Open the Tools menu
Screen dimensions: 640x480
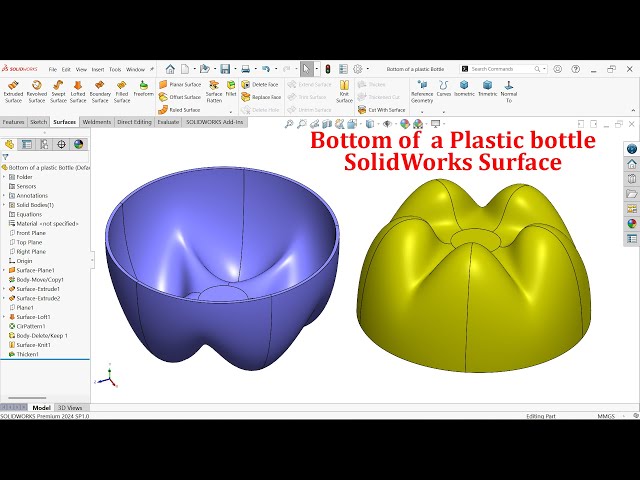(115, 69)
